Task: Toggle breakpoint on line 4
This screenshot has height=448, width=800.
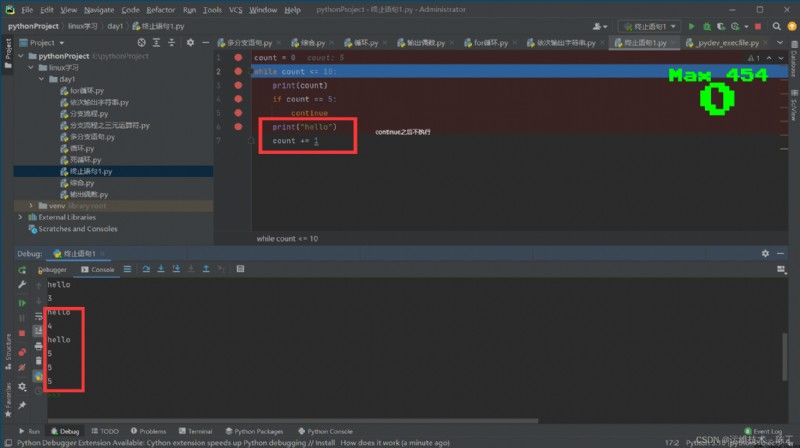Action: click(238, 99)
